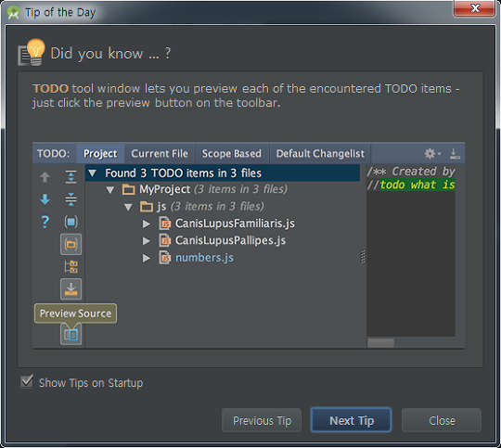
Task: Click the Next Tip button
Action: [351, 420]
